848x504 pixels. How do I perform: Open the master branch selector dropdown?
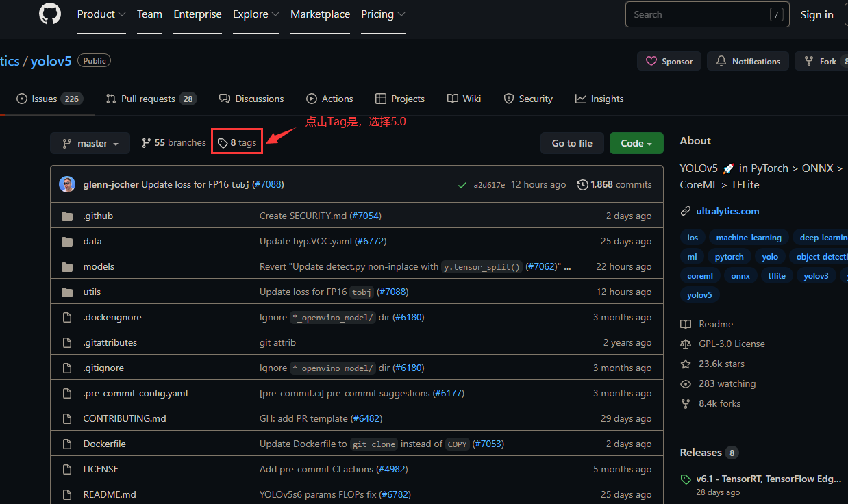[x=90, y=143]
